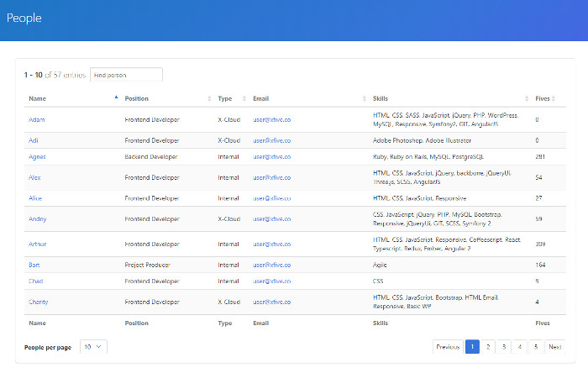This screenshot has height=368, width=588.
Task: Sort by Type column sort arrows
Action: [244, 98]
